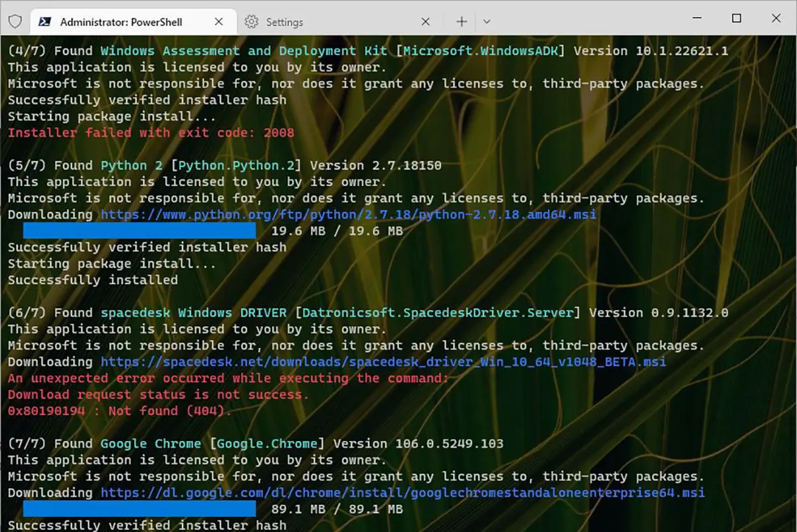Click the "Installer failed with exit code: 2008" line
Screen dimensions: 797x532
(x=151, y=133)
